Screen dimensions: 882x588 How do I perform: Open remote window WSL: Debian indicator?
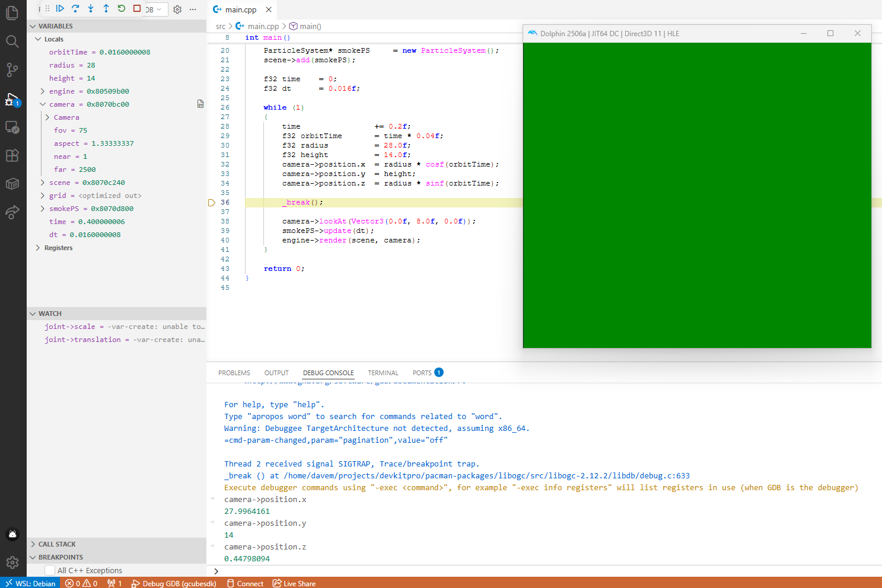(30, 583)
